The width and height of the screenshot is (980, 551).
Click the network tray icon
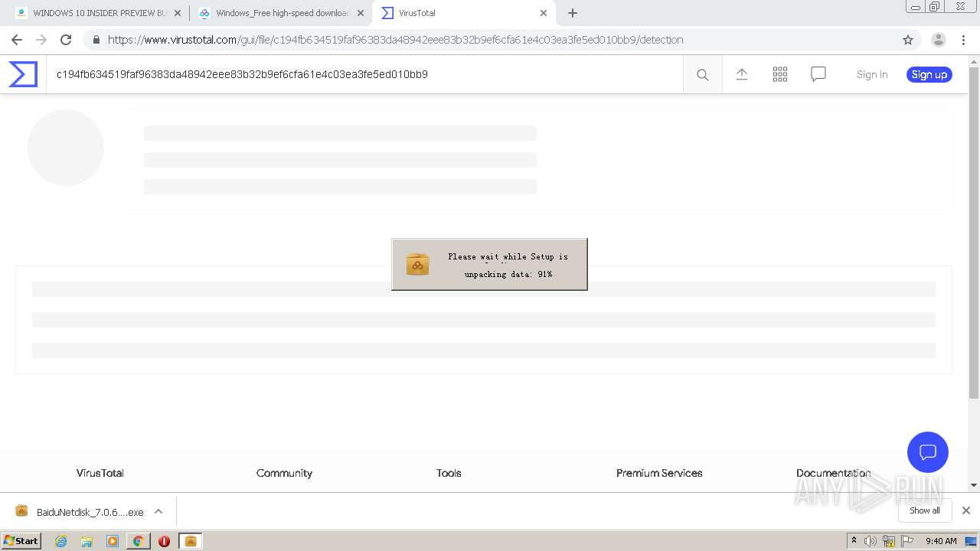pos(889,541)
